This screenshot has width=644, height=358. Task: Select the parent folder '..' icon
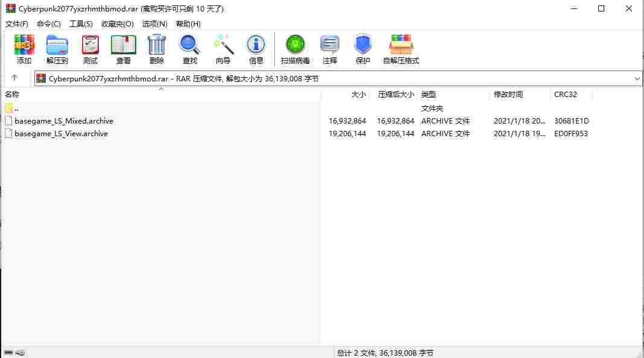pos(8,108)
